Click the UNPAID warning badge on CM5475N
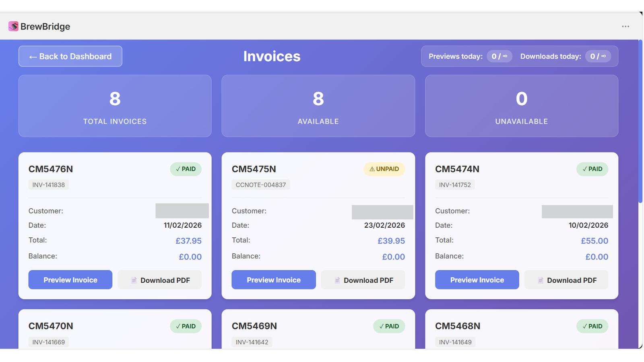Screen dimensions: 644x362 pos(384,169)
